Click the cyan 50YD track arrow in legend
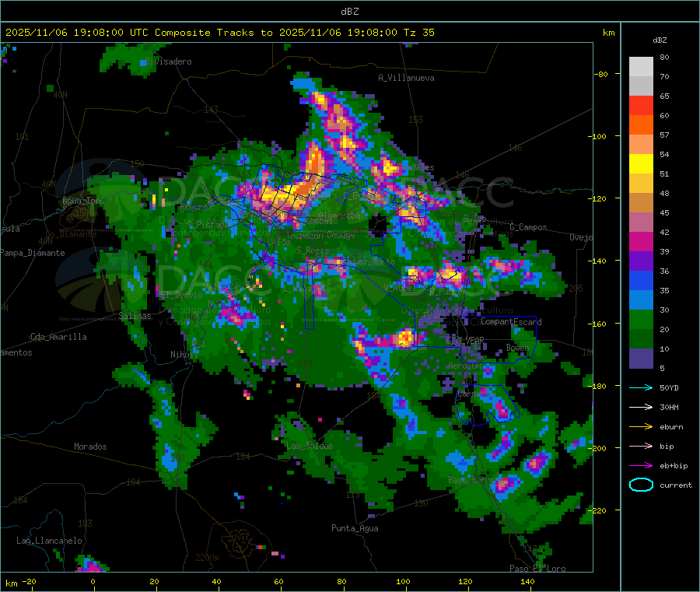The image size is (700, 592). pyautogui.click(x=641, y=387)
